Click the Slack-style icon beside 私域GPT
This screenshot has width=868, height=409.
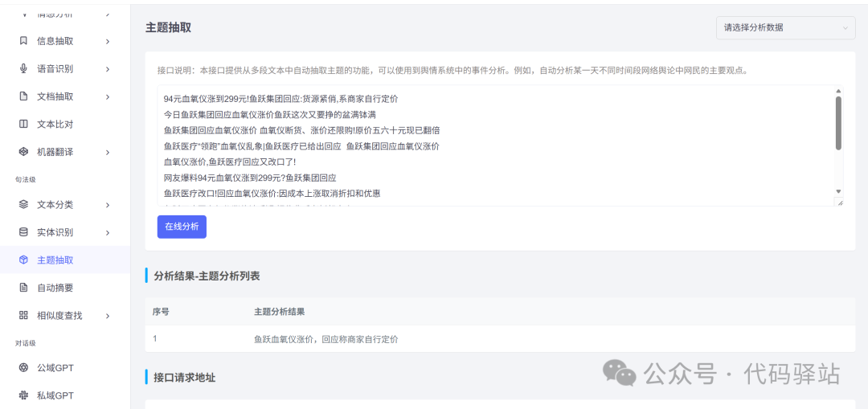click(x=23, y=395)
